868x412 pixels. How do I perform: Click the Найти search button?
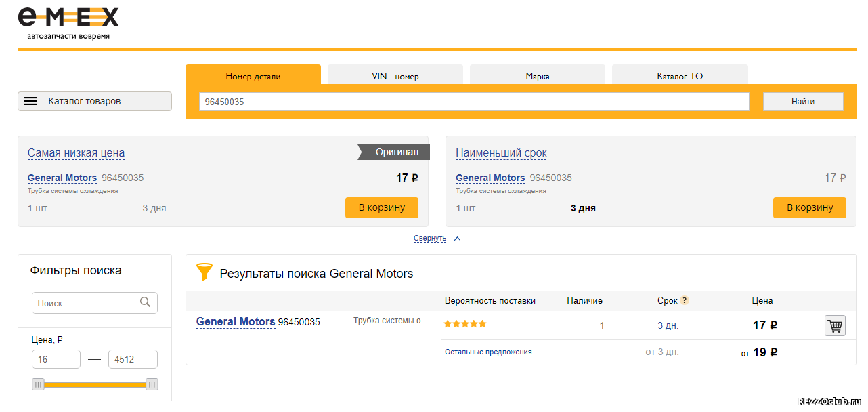[803, 102]
